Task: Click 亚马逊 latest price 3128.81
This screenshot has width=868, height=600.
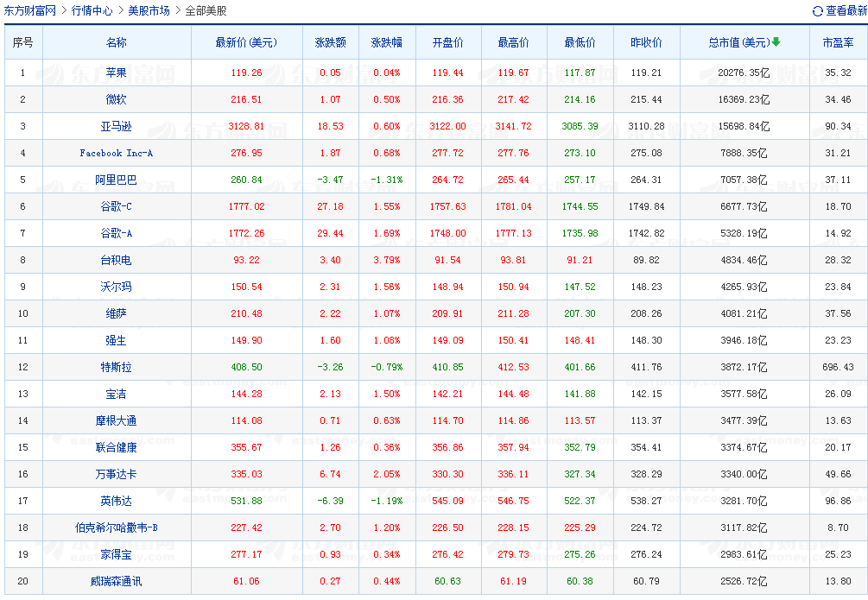Action: (246, 126)
